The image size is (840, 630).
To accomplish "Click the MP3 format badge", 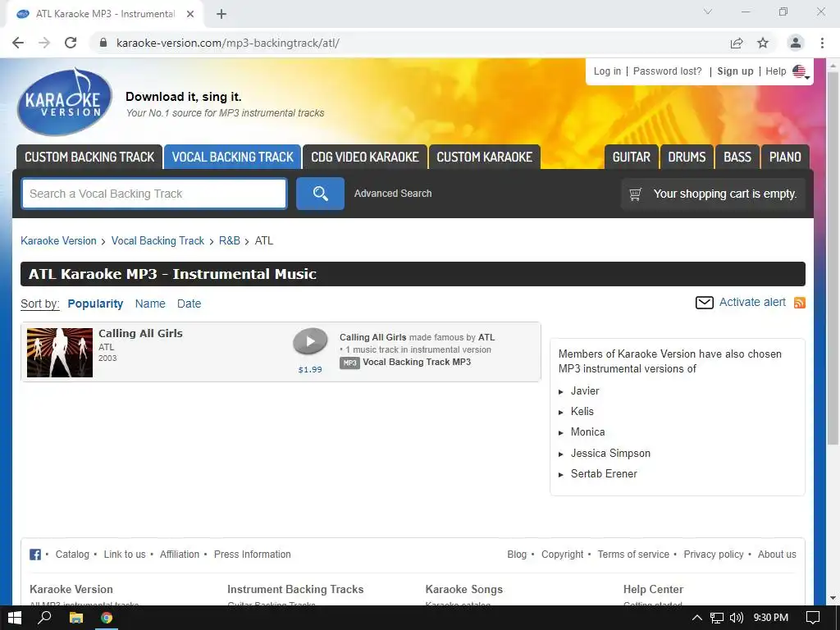I will click(x=349, y=363).
